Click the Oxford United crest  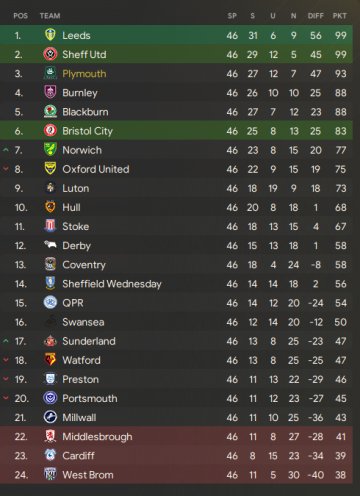point(50,169)
